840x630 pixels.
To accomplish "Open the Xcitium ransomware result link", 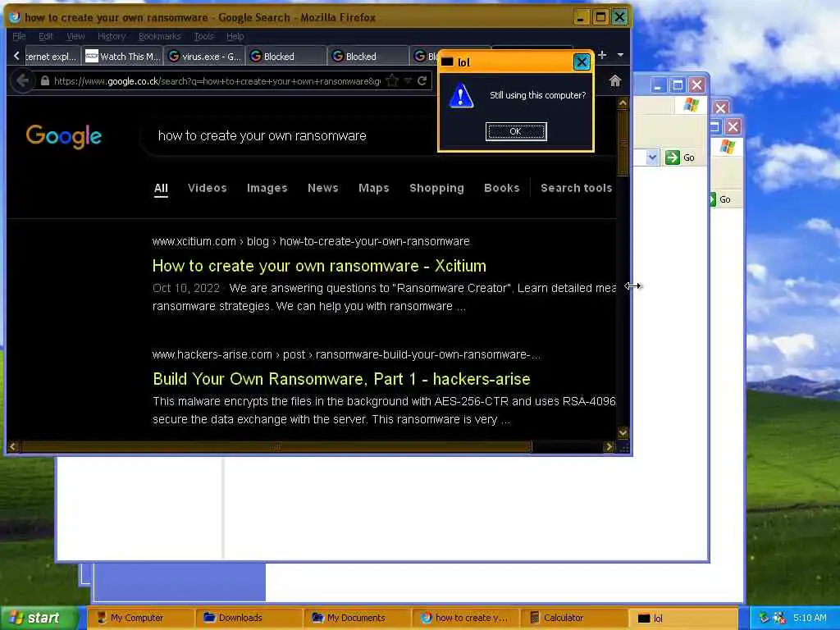I will (x=319, y=266).
